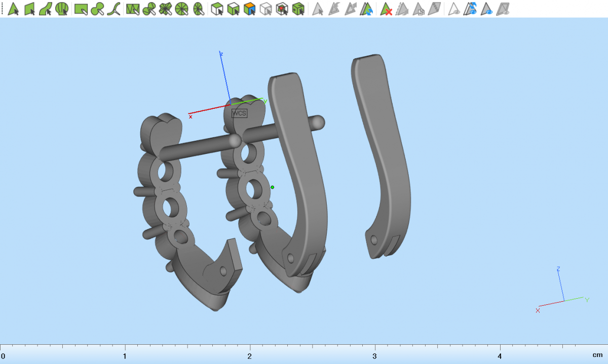Select the Mark Triangle tool
608x364 pixels.
[13, 9]
